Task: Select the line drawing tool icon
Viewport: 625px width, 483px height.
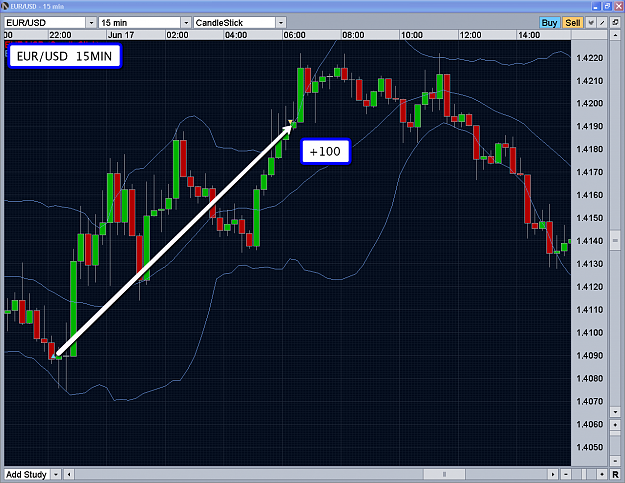Action: 602,23
